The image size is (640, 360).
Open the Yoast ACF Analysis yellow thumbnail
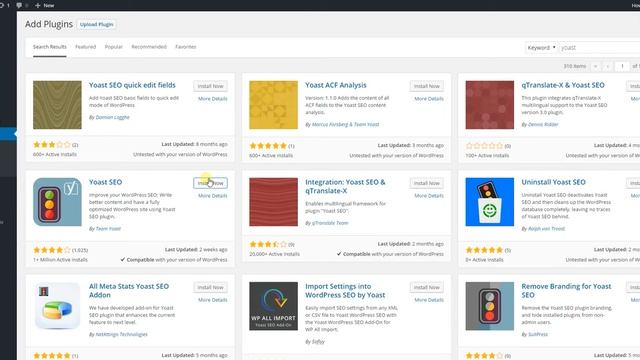273,105
